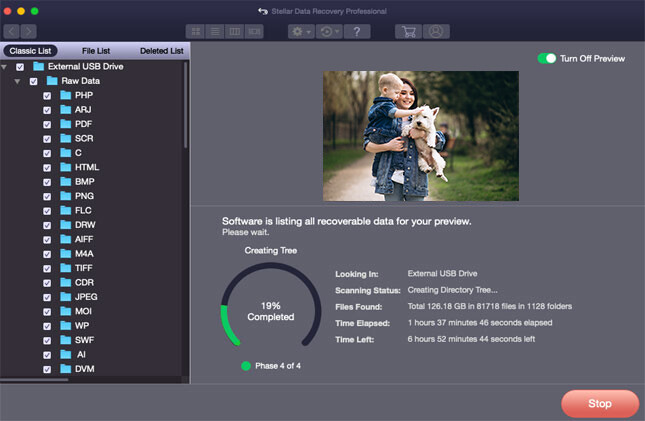Switch to list view layout
Image resolution: width=645 pixels, height=421 pixels.
point(215,32)
